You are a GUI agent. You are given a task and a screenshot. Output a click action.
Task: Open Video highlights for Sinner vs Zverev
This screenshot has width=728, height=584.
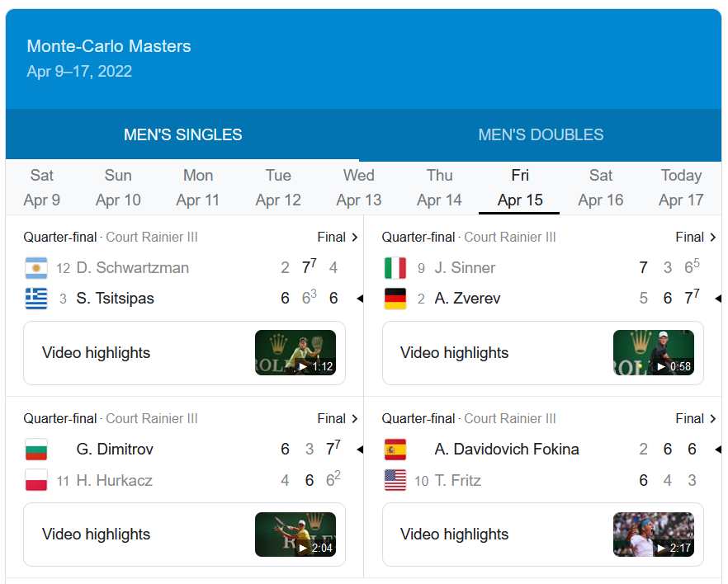coord(543,352)
